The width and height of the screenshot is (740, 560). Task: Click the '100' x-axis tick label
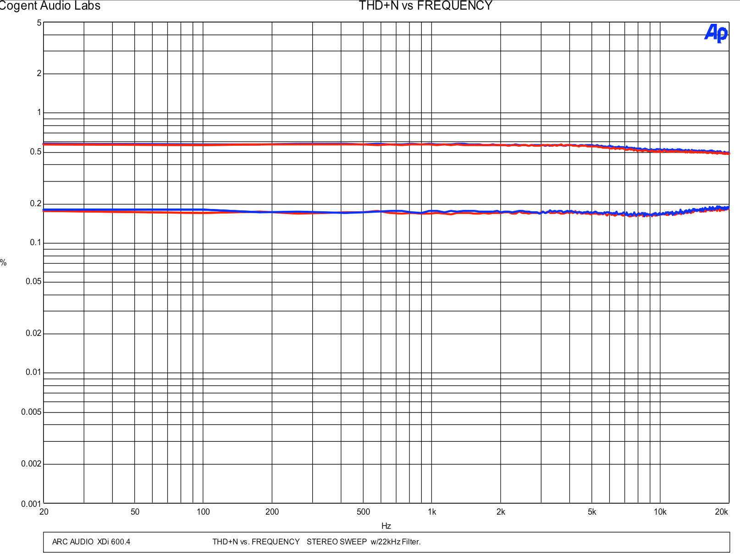pos(203,512)
